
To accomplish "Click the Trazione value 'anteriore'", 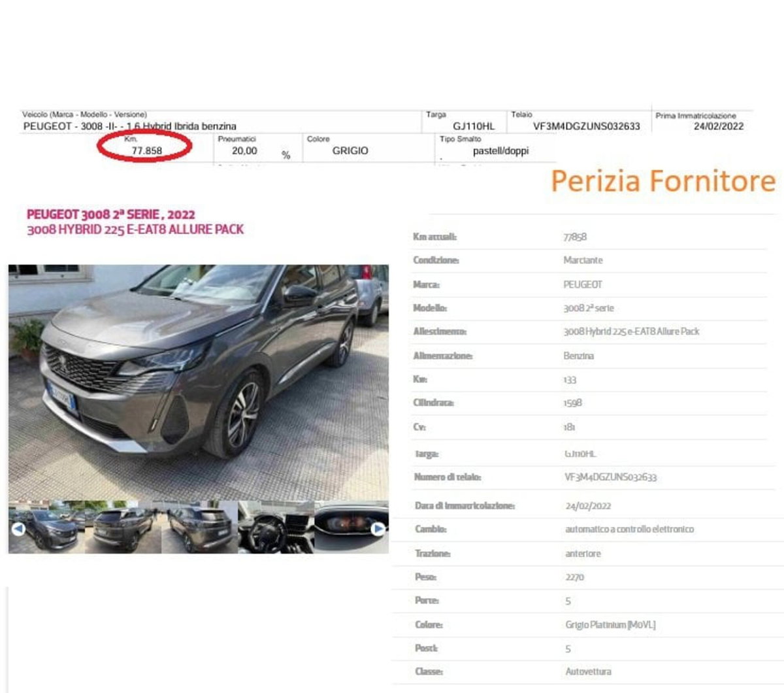I will tap(583, 554).
